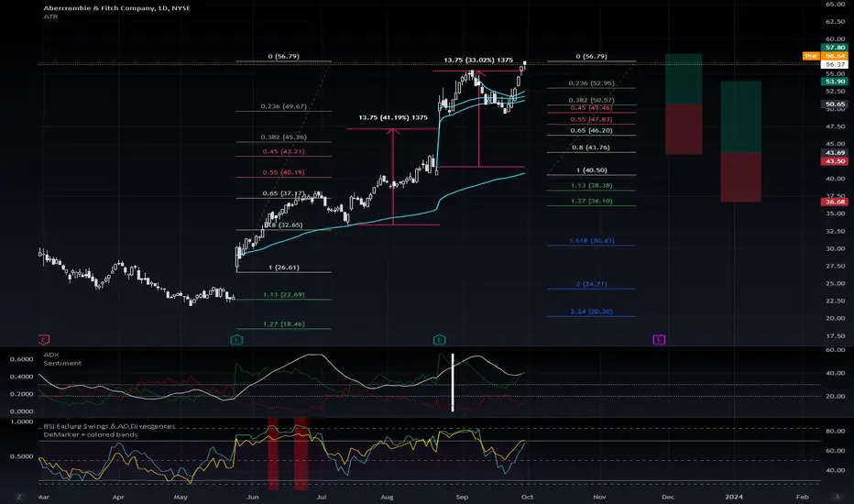Click the orange Pre 56.64 pre-market price label

825,56
